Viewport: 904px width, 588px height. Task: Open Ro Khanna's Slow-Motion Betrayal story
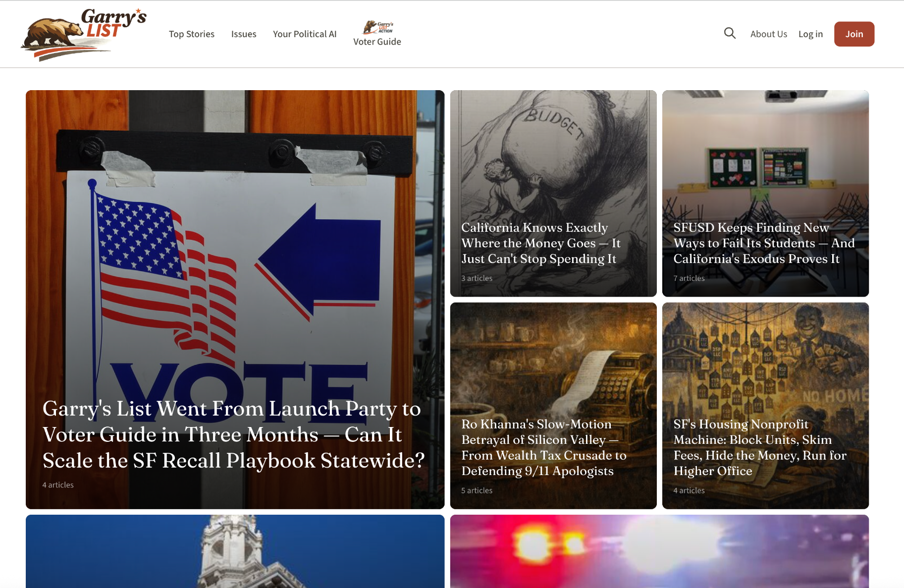tap(544, 447)
